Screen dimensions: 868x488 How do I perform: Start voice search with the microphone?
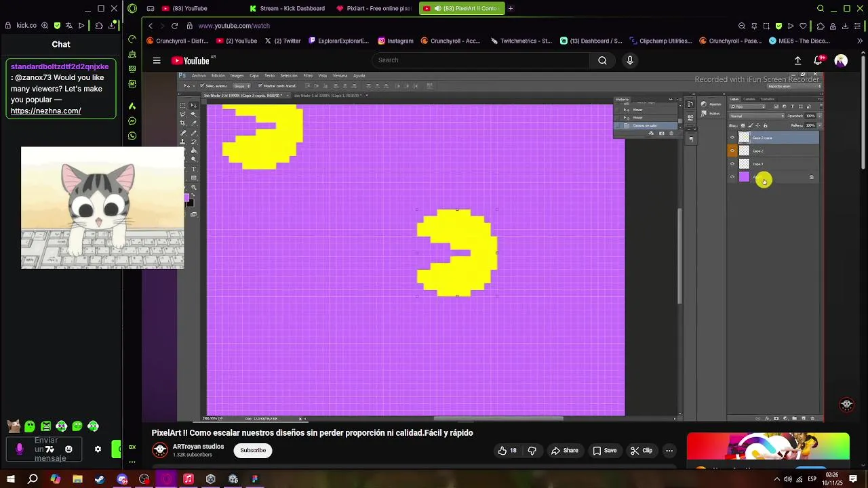630,60
